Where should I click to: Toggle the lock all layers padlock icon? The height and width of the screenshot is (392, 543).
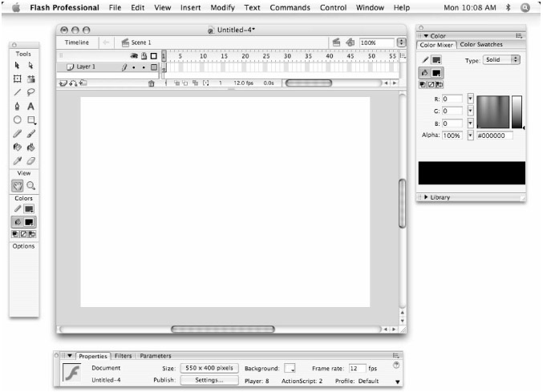coord(143,55)
